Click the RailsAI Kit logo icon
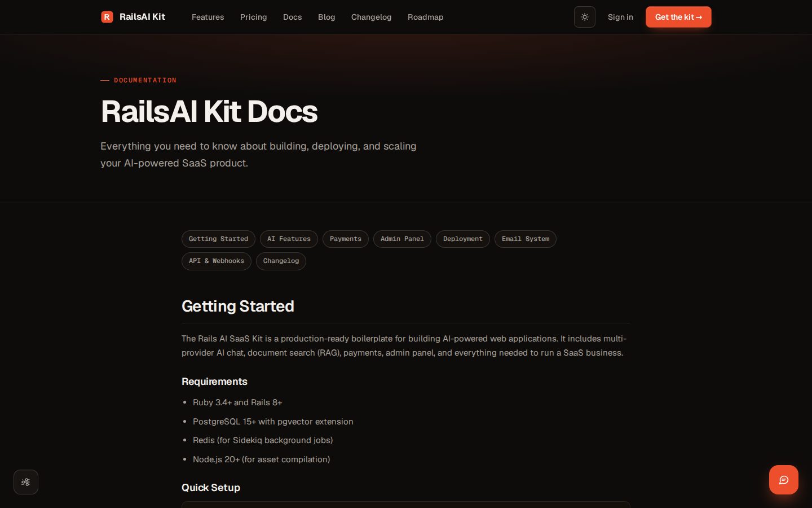 (x=107, y=17)
